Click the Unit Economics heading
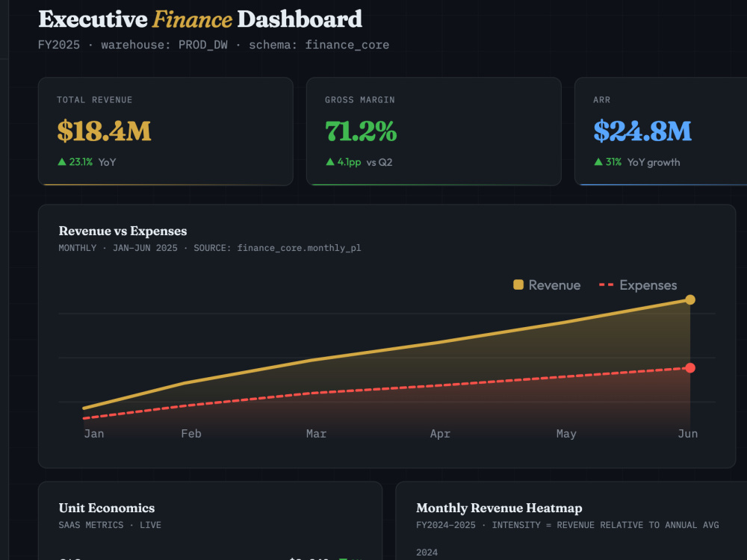The height and width of the screenshot is (560, 747). pyautogui.click(x=107, y=508)
